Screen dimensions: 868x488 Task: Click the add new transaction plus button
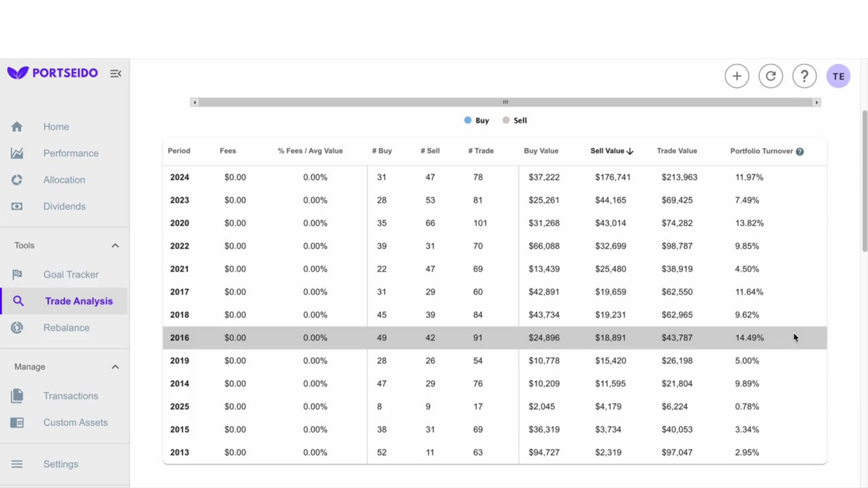(737, 76)
